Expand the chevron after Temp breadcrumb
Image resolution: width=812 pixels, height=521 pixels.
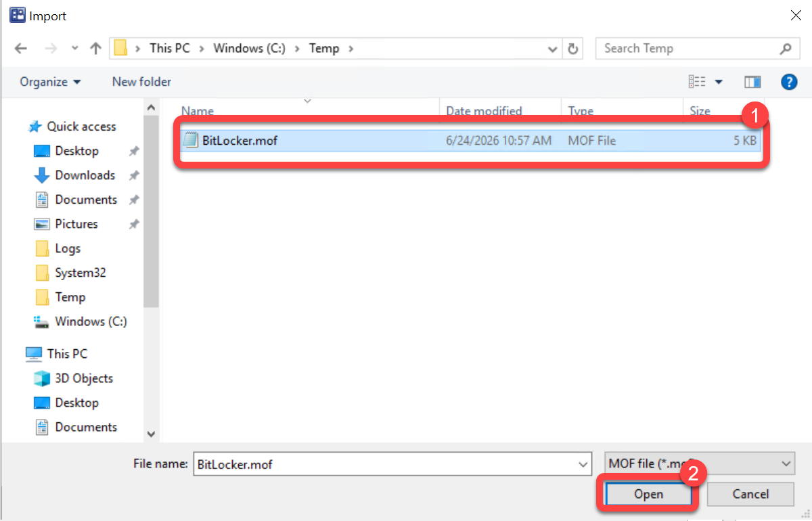tap(351, 49)
